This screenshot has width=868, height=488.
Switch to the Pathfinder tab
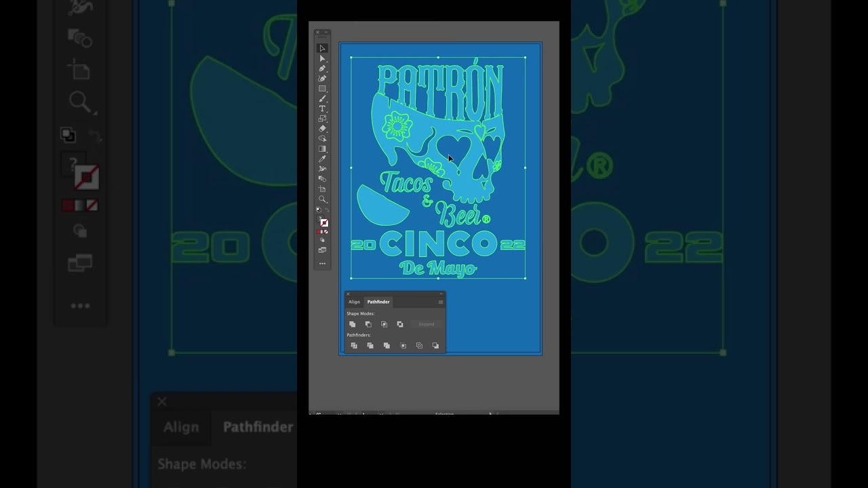(378, 302)
